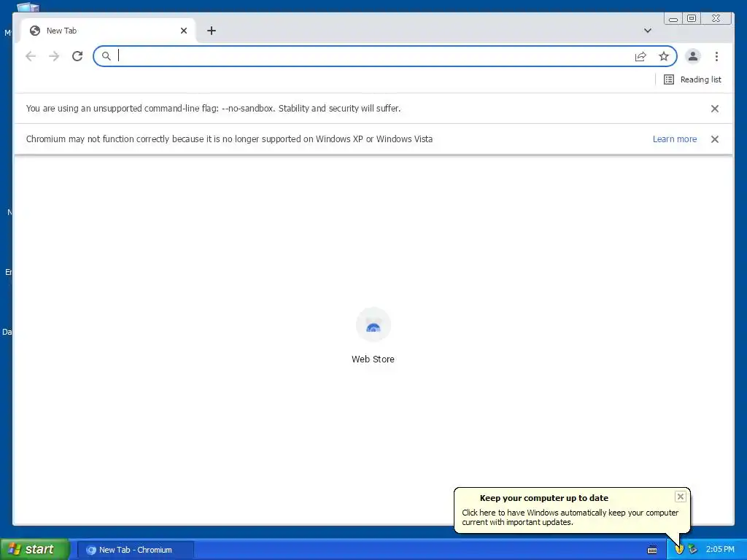Select New Tab - Chromium taskbar button
The height and width of the screenshot is (560, 747).
coord(135,550)
